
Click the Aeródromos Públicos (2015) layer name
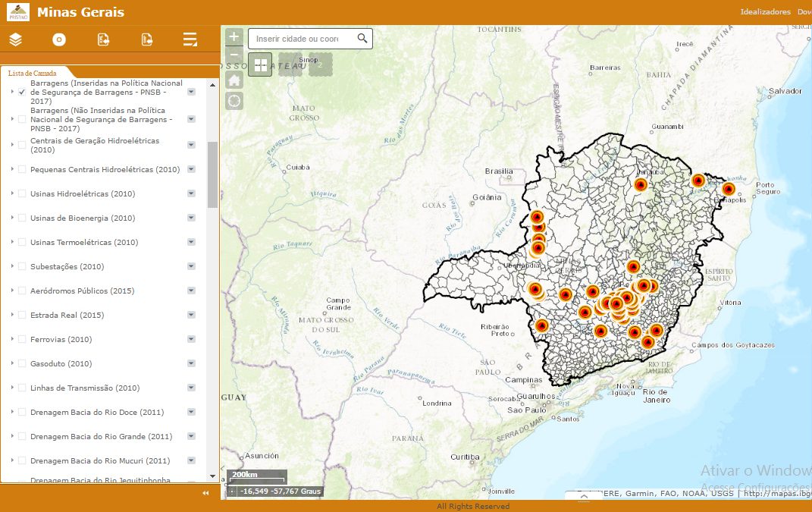tap(83, 291)
